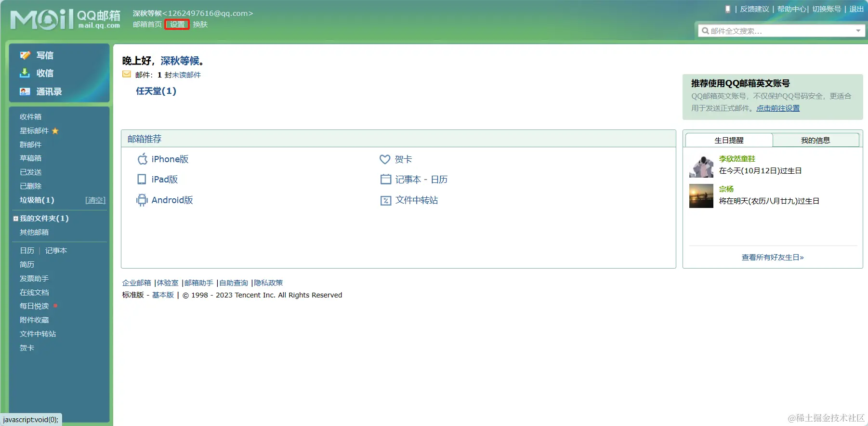Viewport: 868px width, 426px height.
Task: Click the heart icon beside 贺卡
Action: (385, 159)
